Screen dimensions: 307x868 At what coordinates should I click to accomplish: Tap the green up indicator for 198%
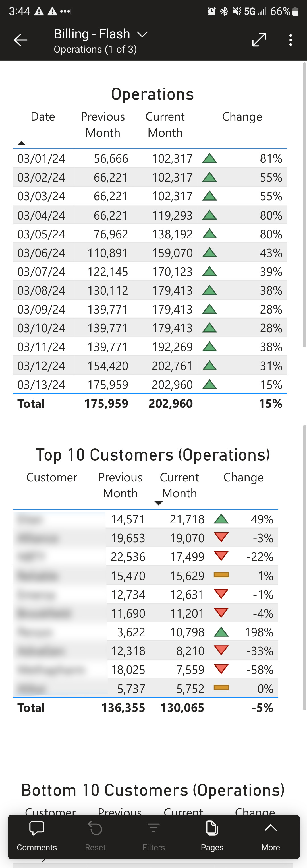point(221,632)
